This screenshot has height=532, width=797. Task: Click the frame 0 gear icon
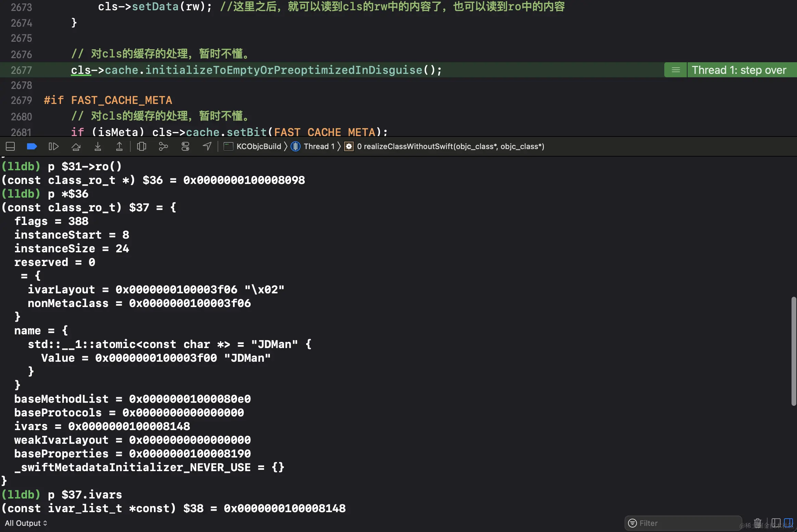(349, 147)
